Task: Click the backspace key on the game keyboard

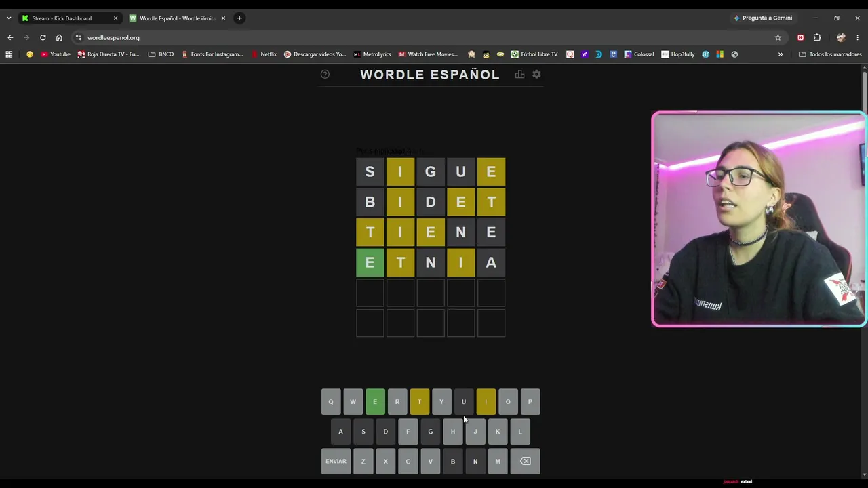Action: pos(526,461)
